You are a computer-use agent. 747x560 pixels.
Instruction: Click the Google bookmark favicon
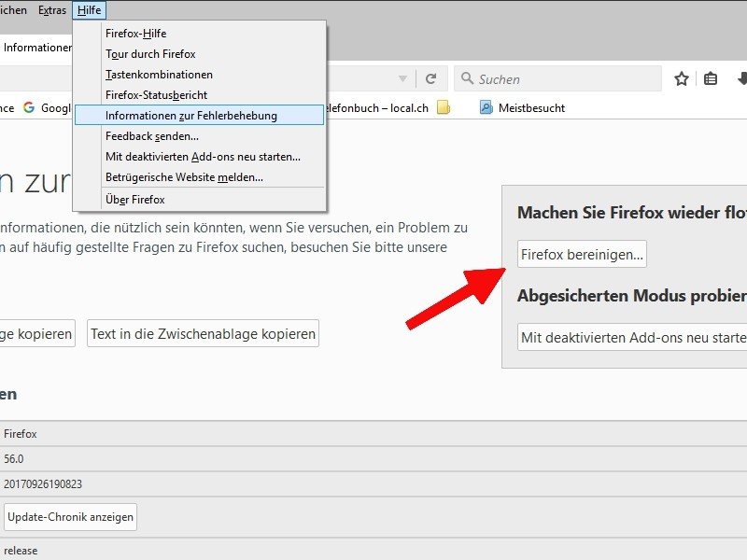click(29, 108)
